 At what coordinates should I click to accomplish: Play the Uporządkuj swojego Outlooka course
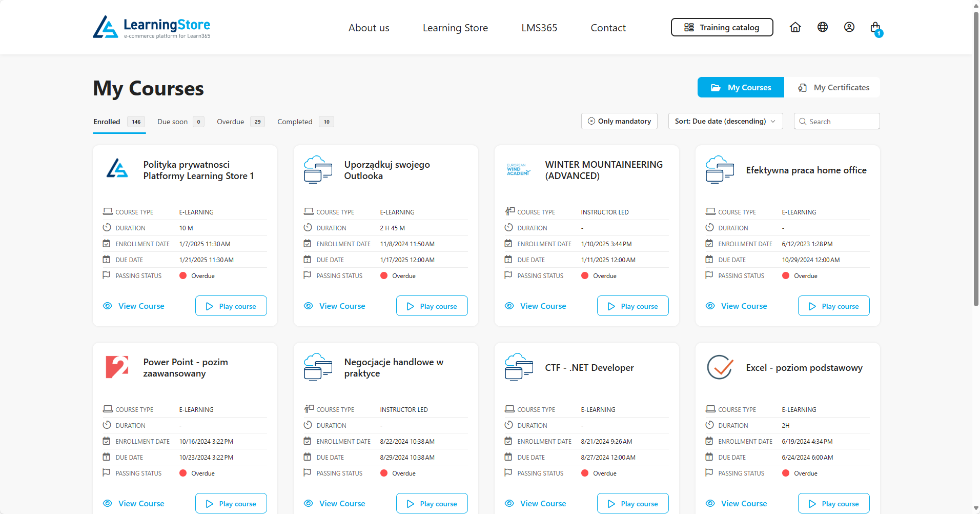432,306
